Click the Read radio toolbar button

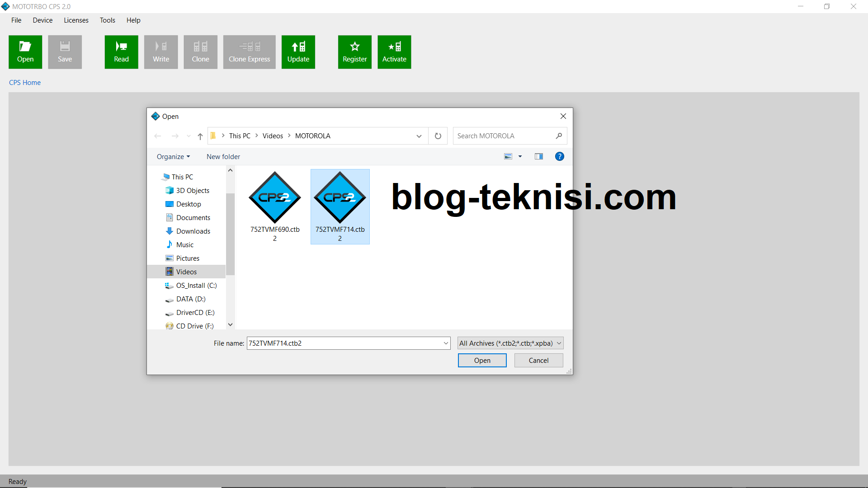[121, 52]
